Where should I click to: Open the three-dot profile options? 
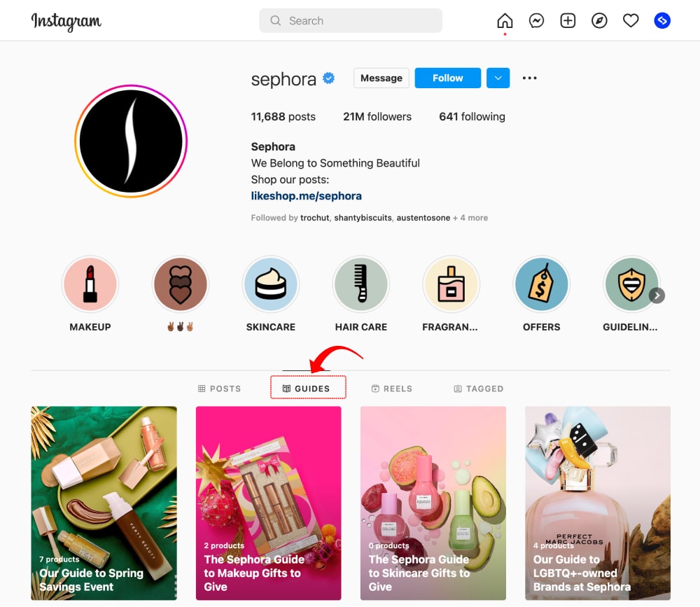coord(529,78)
